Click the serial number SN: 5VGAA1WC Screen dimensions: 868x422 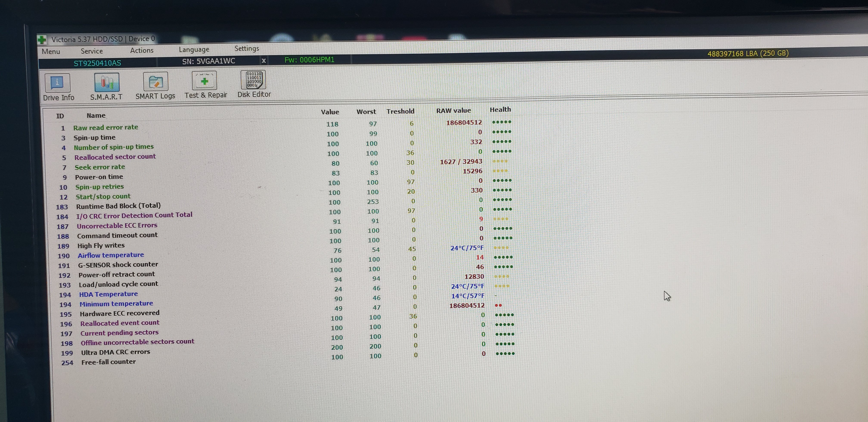tap(209, 61)
